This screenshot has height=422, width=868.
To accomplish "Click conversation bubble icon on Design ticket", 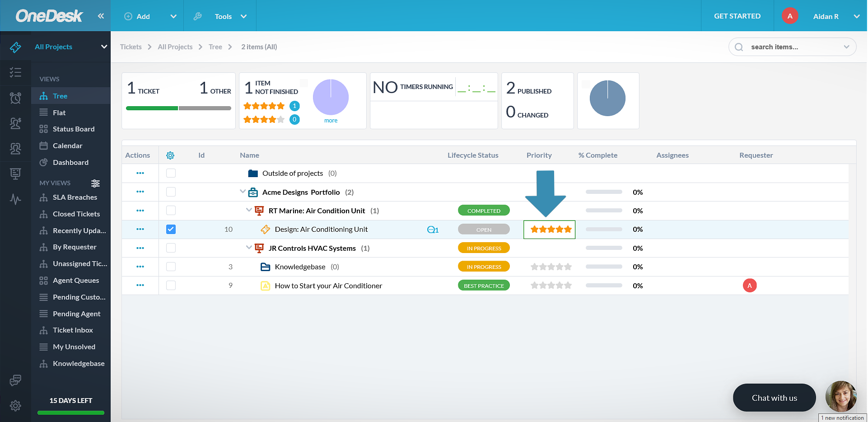I will (x=433, y=230).
